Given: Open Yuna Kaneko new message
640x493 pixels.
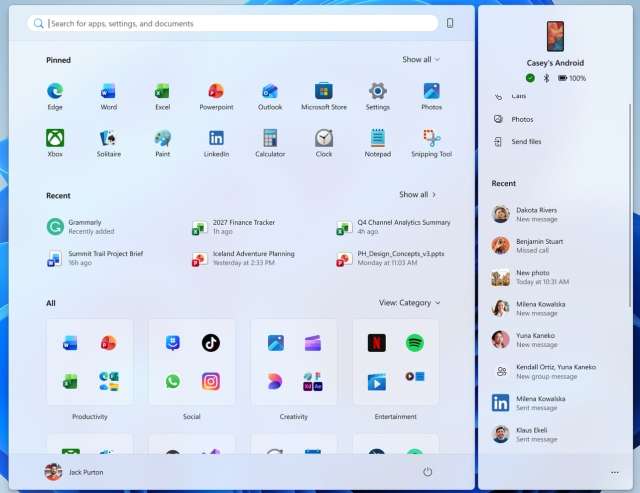Looking at the screenshot, I should pos(525,340).
